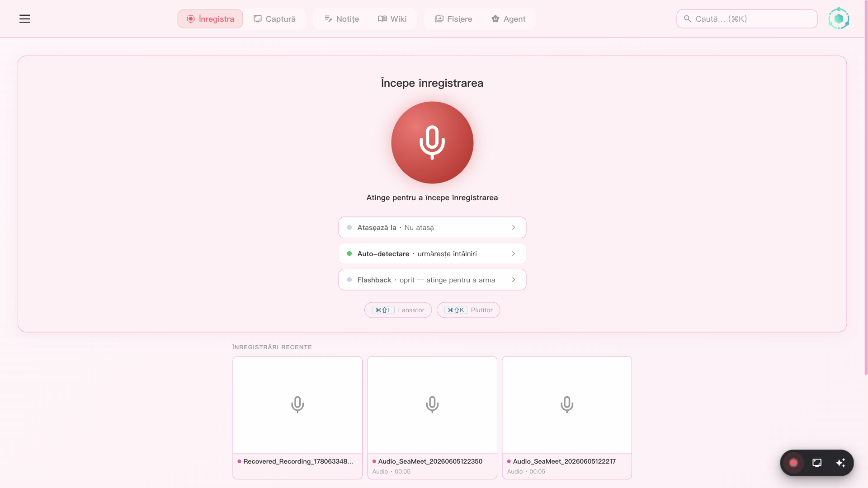Viewport: 868px width, 488px height.
Task: Toggle the Atașează la status dot
Action: coord(349,228)
